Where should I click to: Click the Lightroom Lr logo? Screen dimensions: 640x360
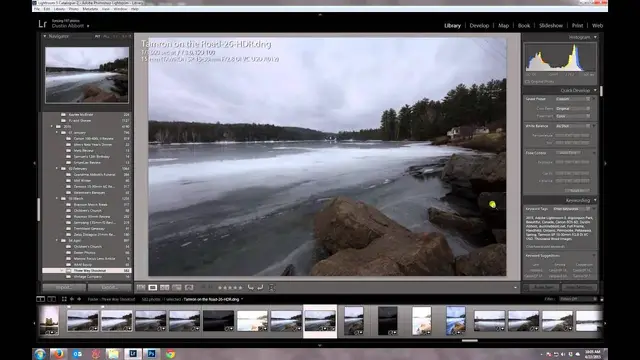[x=42, y=24]
